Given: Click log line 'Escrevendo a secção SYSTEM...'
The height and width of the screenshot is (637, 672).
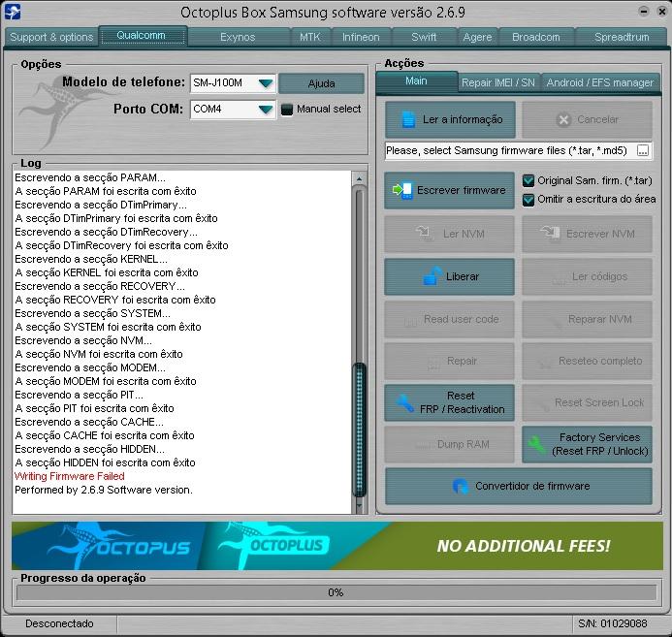Looking at the screenshot, I should tap(92, 313).
